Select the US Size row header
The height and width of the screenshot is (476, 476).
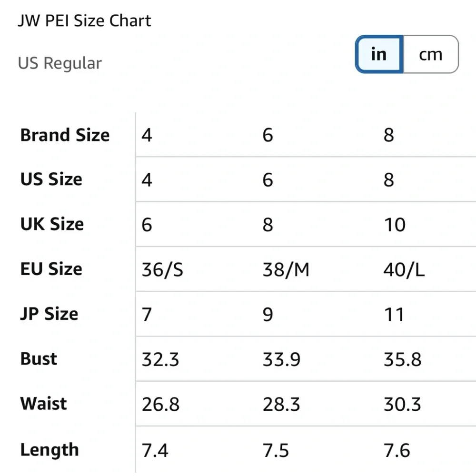(x=51, y=179)
